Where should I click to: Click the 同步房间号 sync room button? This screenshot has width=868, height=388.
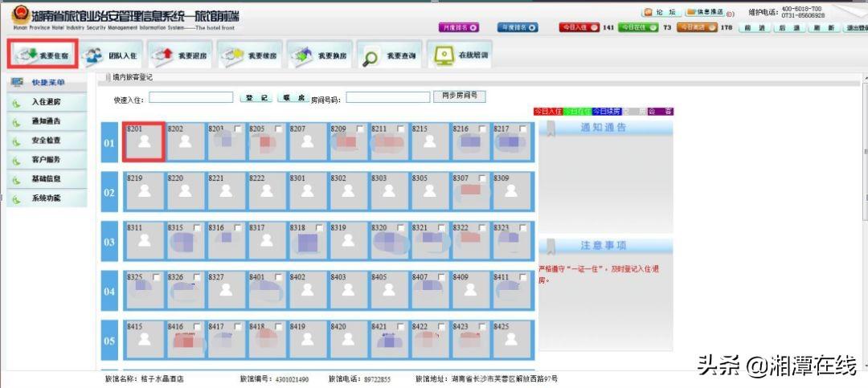[x=460, y=96]
